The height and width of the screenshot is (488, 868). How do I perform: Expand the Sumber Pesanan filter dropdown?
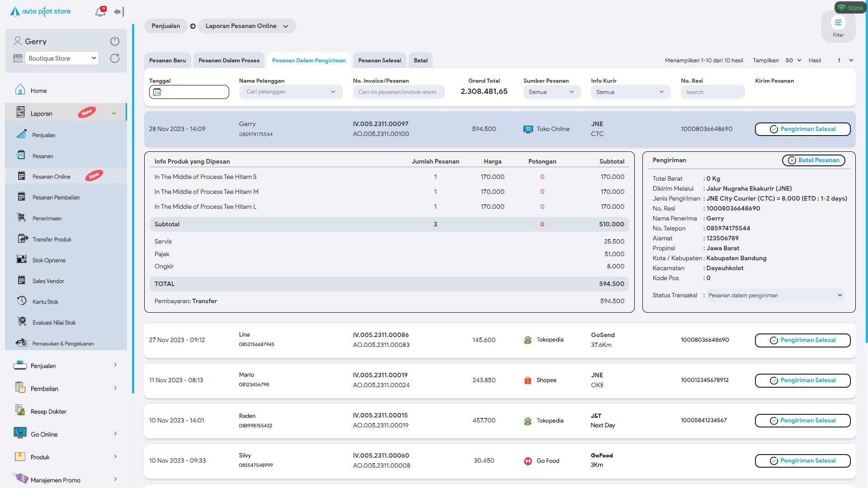pyautogui.click(x=552, y=92)
